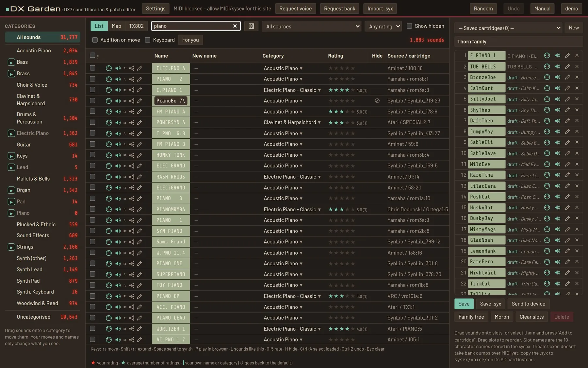Click the Import .syx button

[380, 9]
